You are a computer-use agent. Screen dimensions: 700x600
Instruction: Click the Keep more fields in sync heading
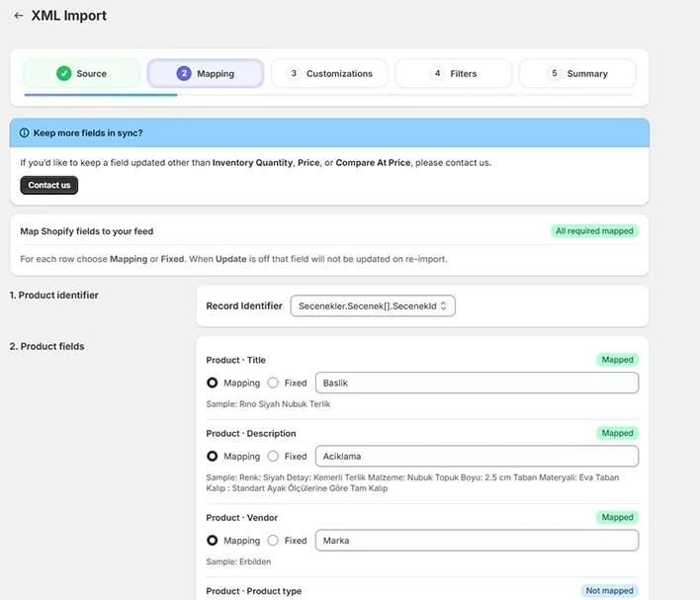[x=88, y=133]
